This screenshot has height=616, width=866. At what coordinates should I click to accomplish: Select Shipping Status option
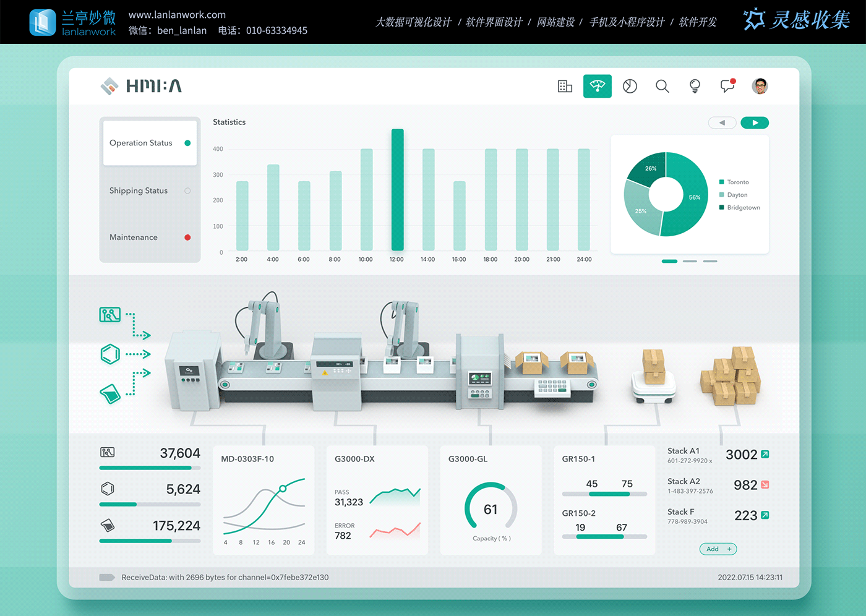[x=150, y=190]
